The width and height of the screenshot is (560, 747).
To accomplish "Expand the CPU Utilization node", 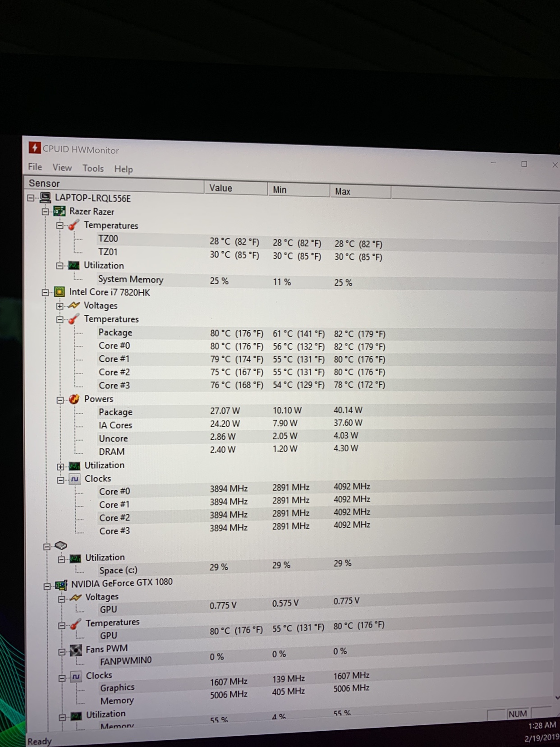I will pyautogui.click(x=60, y=466).
